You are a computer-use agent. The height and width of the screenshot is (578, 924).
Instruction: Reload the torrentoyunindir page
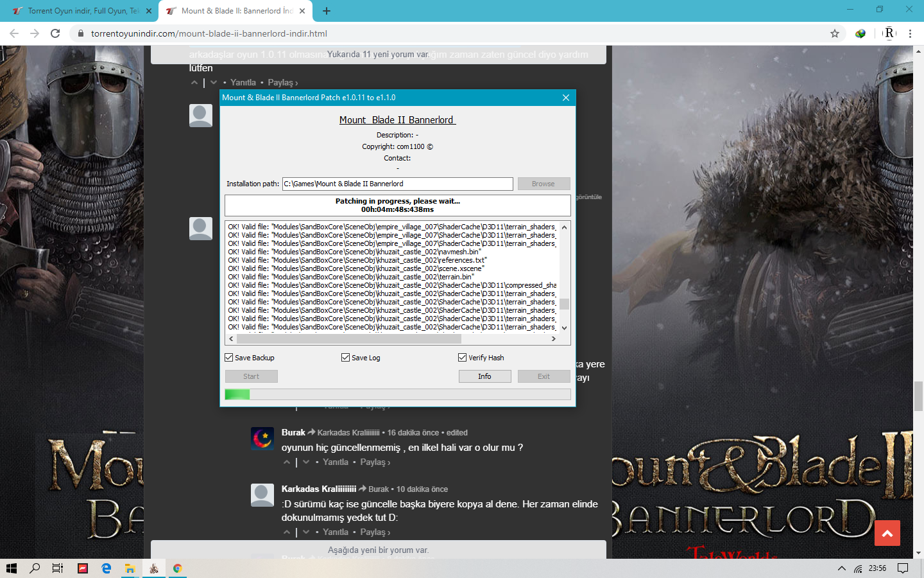(55, 33)
